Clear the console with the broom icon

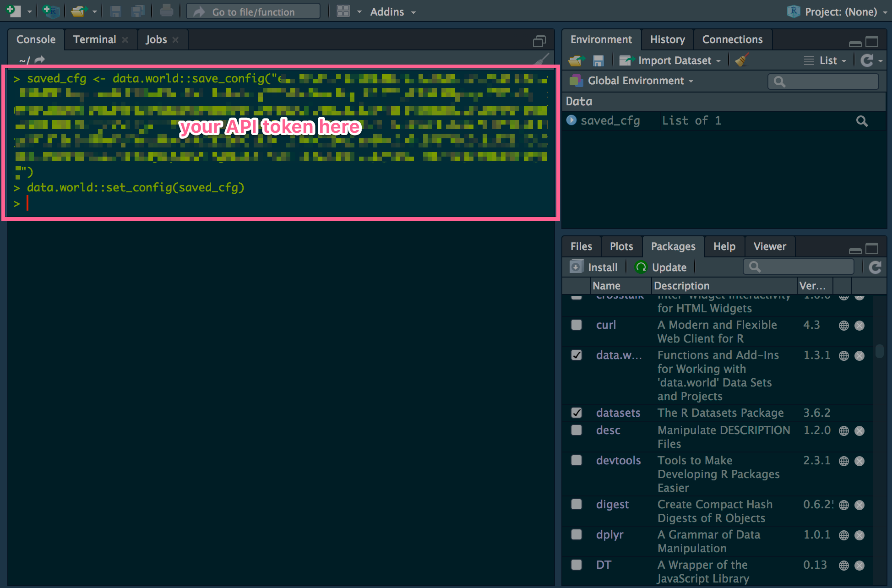742,60
